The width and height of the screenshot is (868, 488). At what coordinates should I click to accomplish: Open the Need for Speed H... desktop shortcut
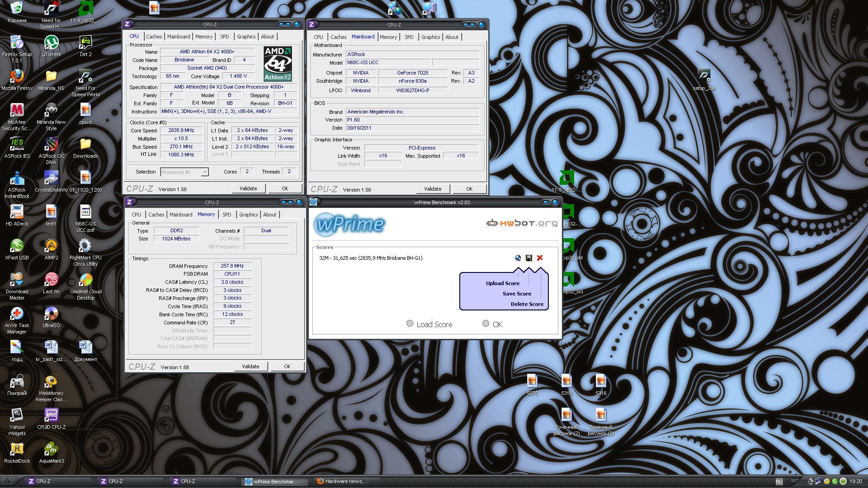point(51,15)
